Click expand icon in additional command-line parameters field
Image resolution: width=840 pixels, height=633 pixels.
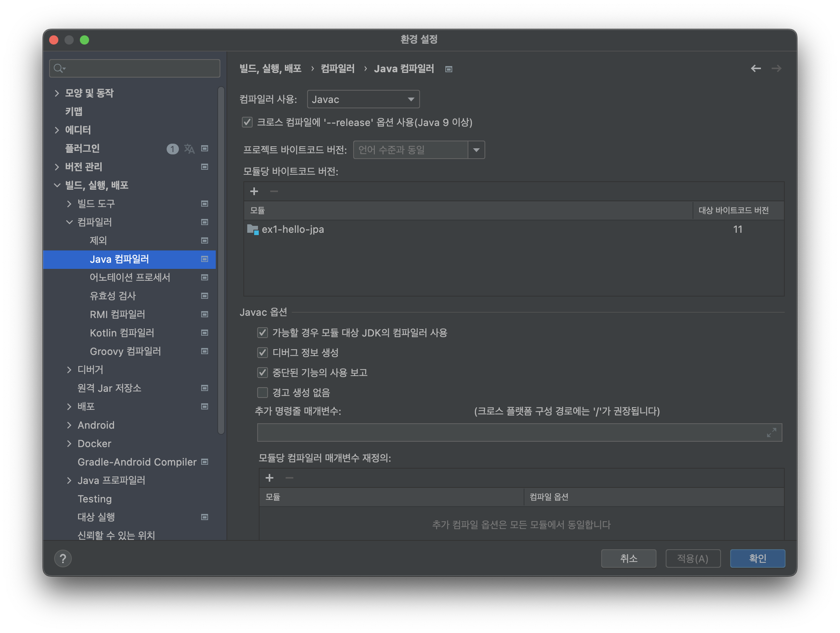(x=771, y=432)
